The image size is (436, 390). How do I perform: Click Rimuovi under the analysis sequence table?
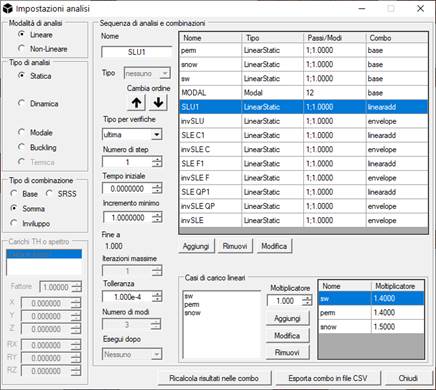(x=235, y=246)
